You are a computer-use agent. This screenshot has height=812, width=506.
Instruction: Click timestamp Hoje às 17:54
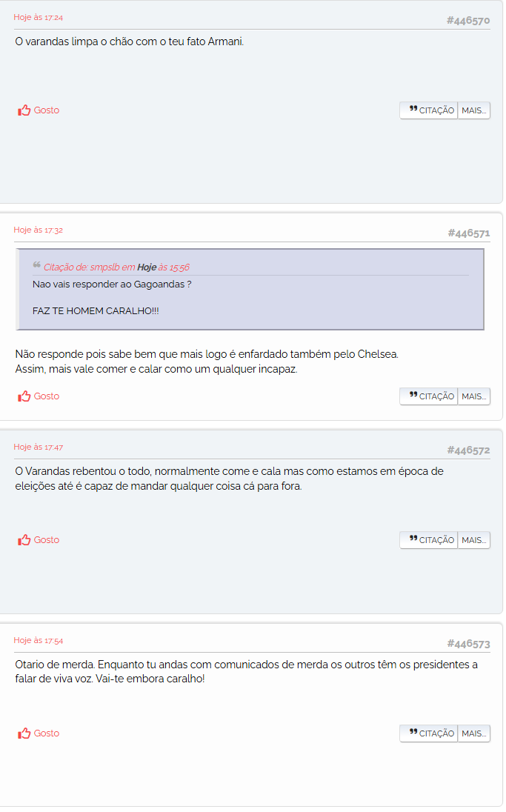click(x=39, y=640)
